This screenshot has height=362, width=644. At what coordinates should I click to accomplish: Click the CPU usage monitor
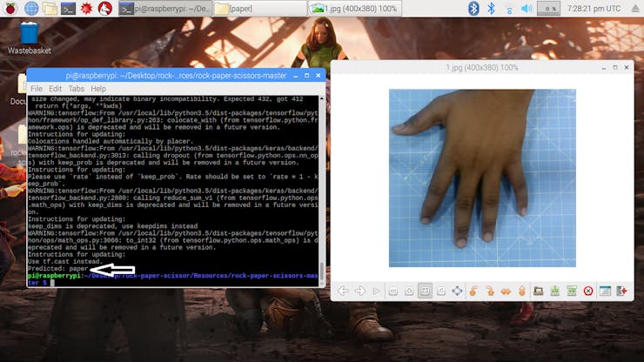(548, 9)
